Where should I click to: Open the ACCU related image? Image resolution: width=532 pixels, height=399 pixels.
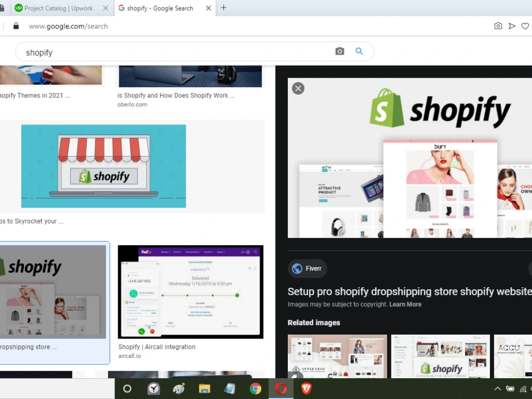pos(513,356)
